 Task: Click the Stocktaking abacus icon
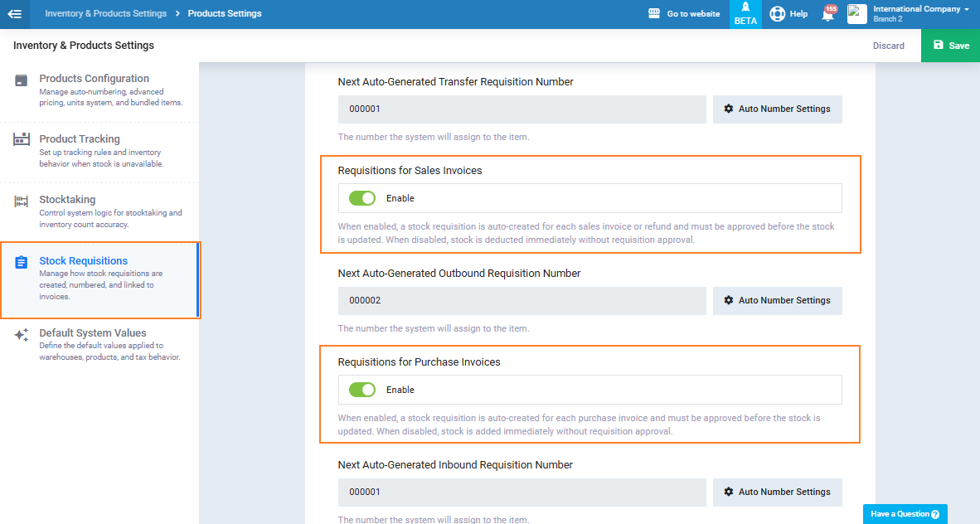click(22, 201)
